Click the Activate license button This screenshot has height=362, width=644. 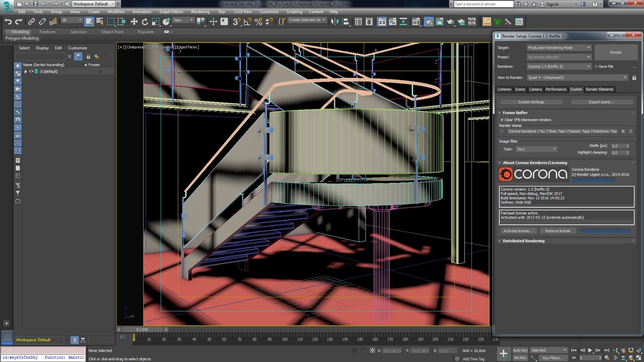pyautogui.click(x=519, y=231)
